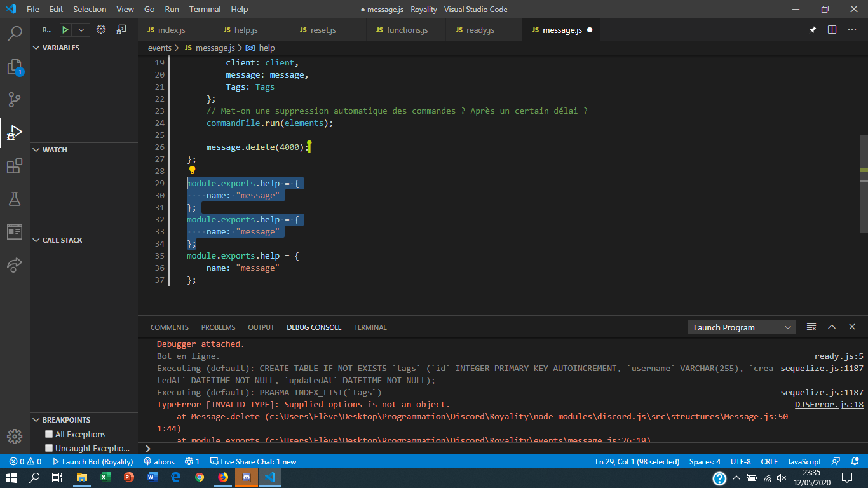Enable the All Exceptions breakpoint checkbox
868x488 pixels.
coord(49,434)
